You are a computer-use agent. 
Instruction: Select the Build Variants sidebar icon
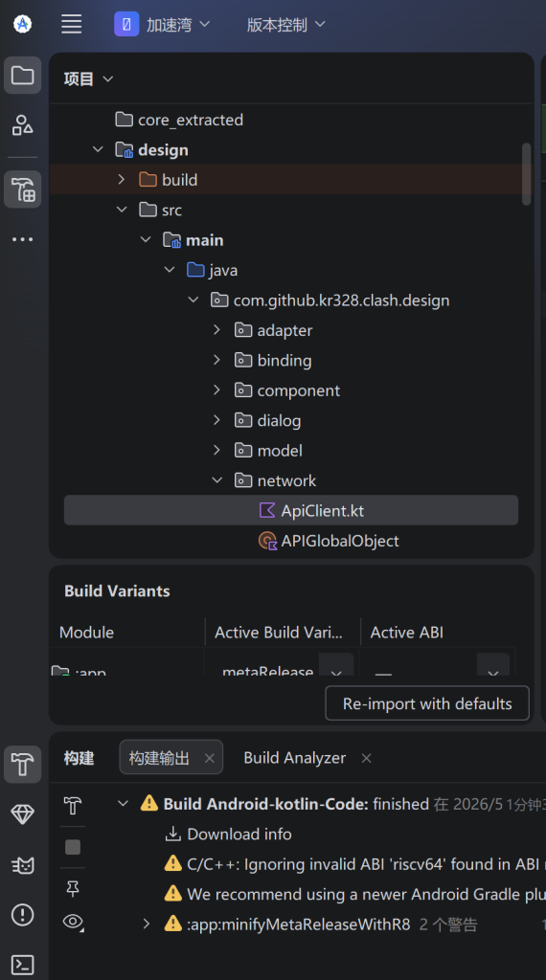point(23,189)
